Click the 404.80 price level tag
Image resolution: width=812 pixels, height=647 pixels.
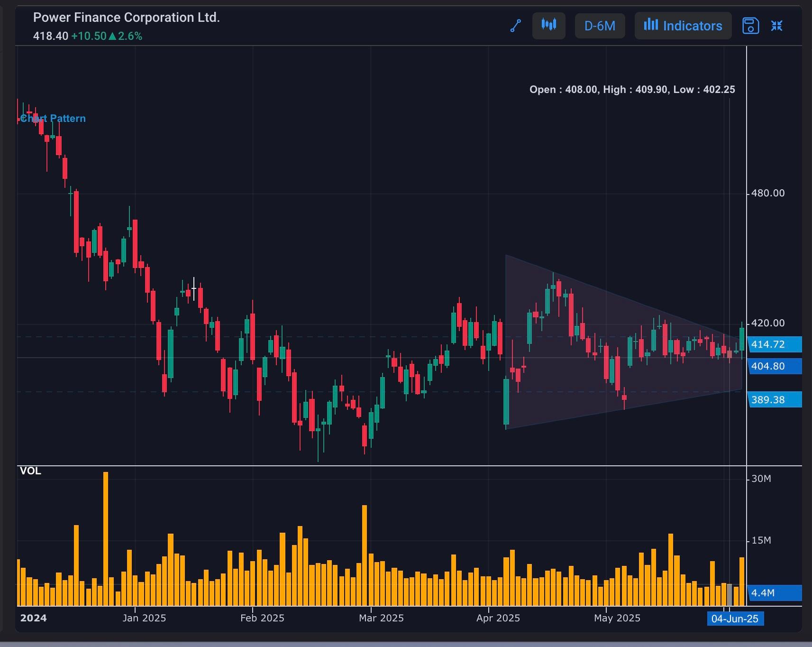click(x=775, y=366)
